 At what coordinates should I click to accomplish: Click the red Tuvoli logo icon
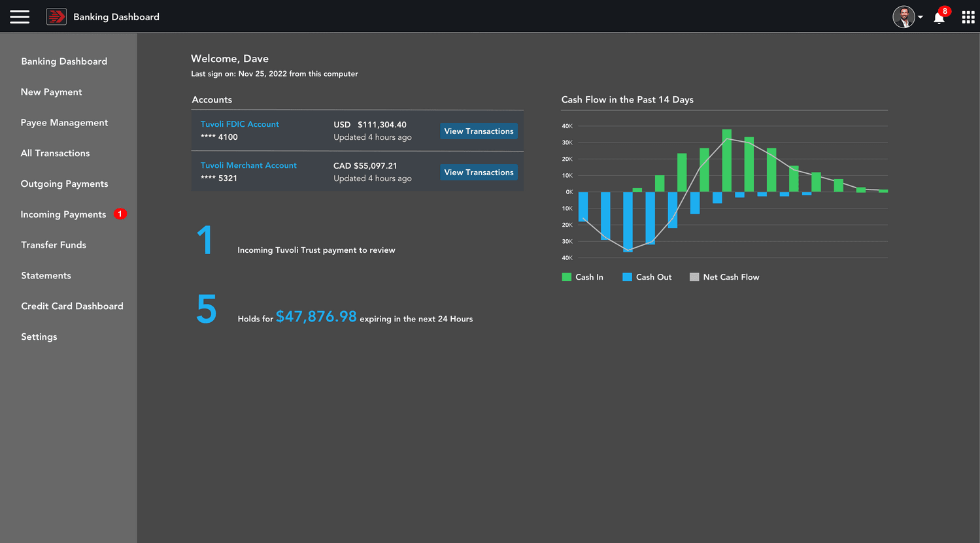tap(56, 17)
